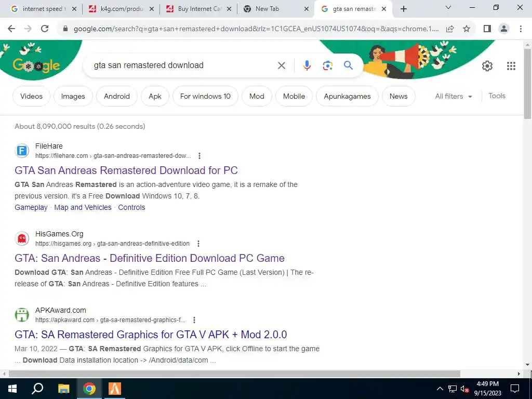Open a new tab with plus button

tap(403, 9)
